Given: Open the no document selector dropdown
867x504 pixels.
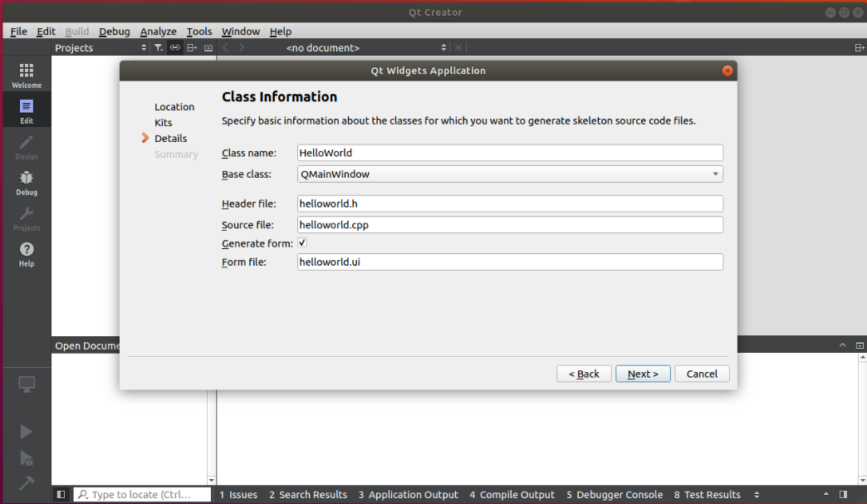Looking at the screenshot, I should pos(365,48).
